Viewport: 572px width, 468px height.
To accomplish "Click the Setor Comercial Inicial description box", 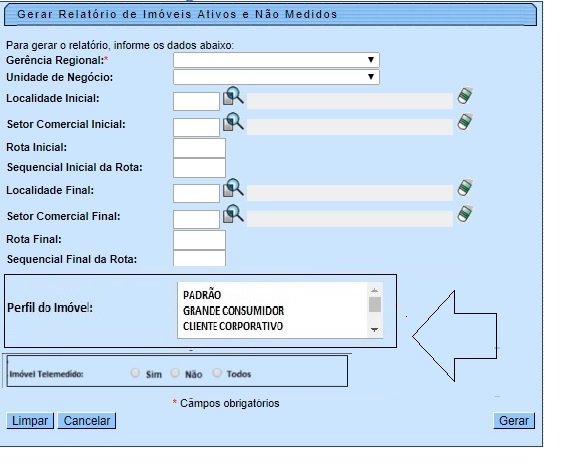I will [x=350, y=127].
